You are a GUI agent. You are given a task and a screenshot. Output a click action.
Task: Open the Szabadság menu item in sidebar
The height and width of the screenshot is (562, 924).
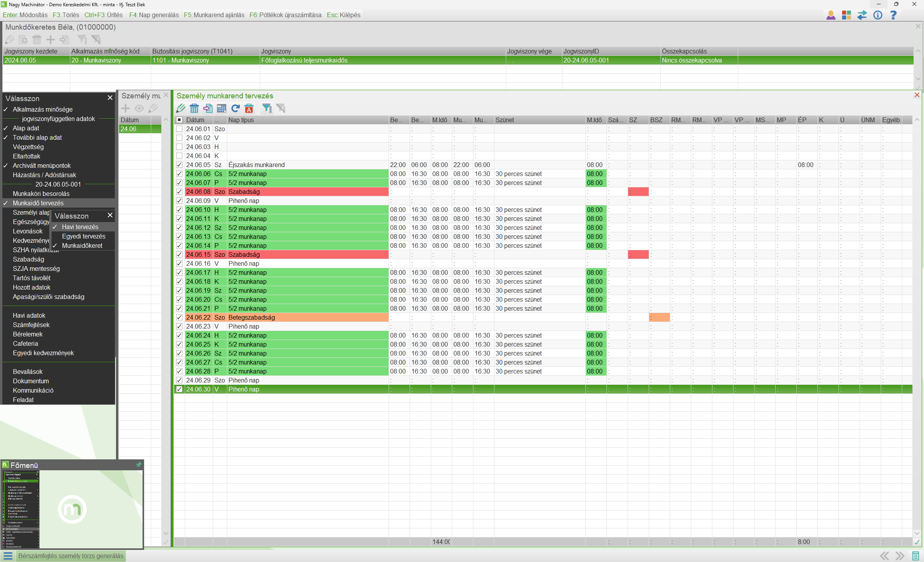29,259
